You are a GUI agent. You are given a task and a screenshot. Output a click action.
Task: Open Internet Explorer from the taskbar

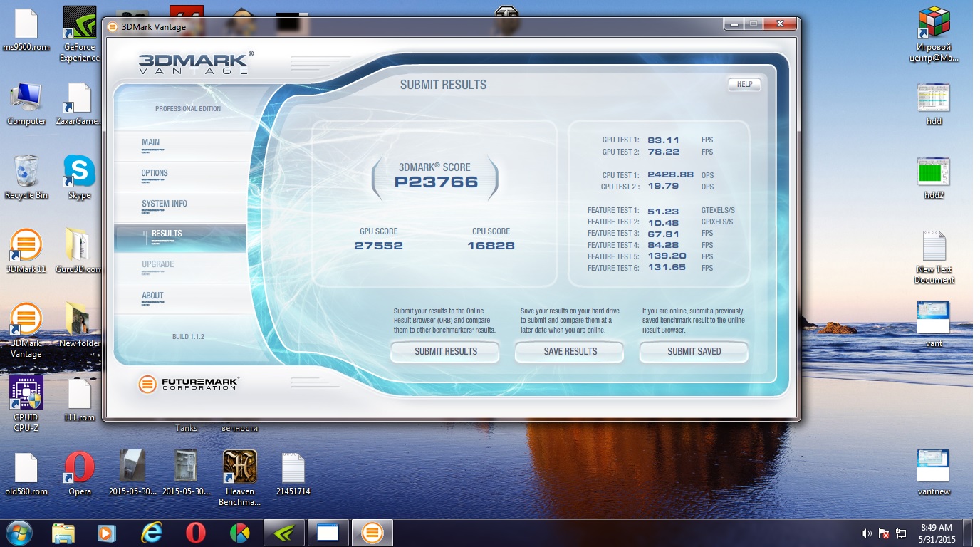point(151,533)
